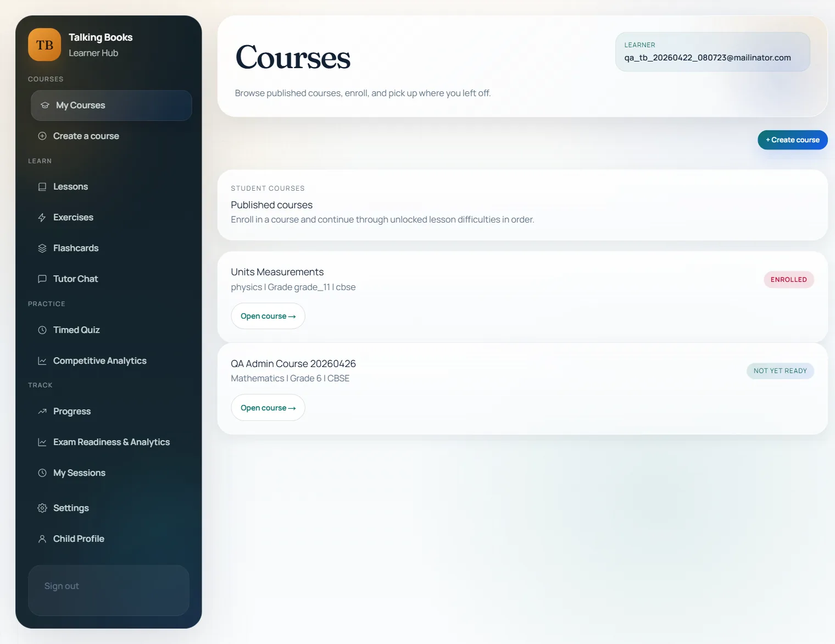The height and width of the screenshot is (644, 835).
Task: Click the Learner Hub subtitle
Action: (x=93, y=53)
